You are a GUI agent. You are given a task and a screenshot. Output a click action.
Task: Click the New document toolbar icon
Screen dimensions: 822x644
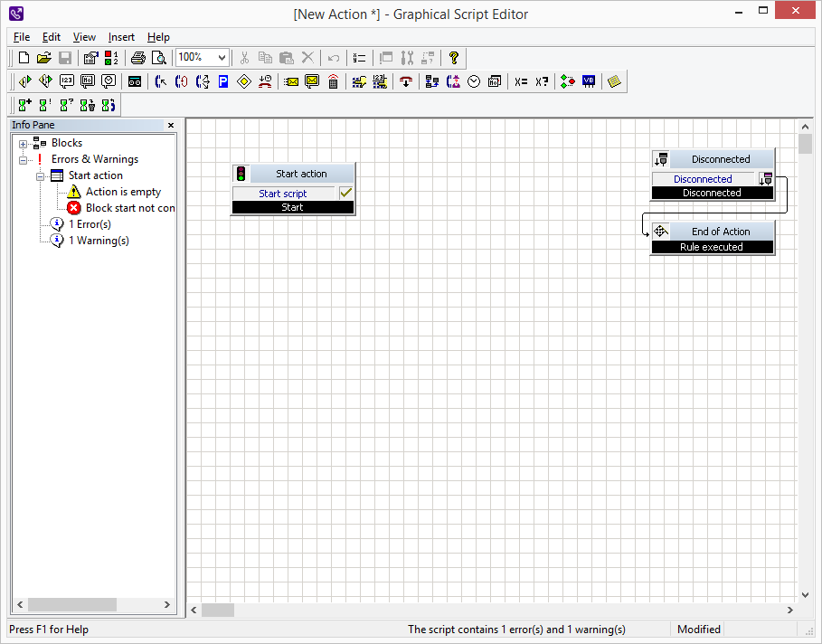[x=24, y=58]
